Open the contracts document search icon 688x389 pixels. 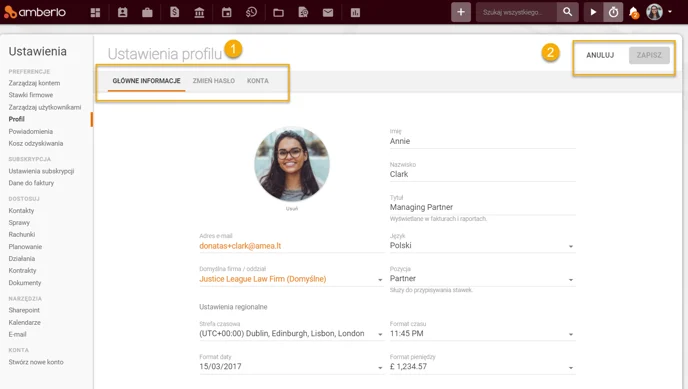(303, 12)
